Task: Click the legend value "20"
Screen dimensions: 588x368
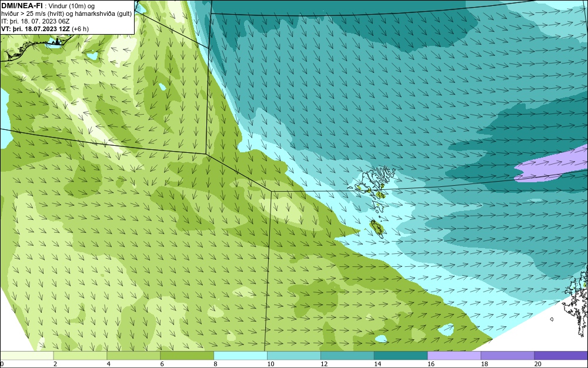Action: 538,364
